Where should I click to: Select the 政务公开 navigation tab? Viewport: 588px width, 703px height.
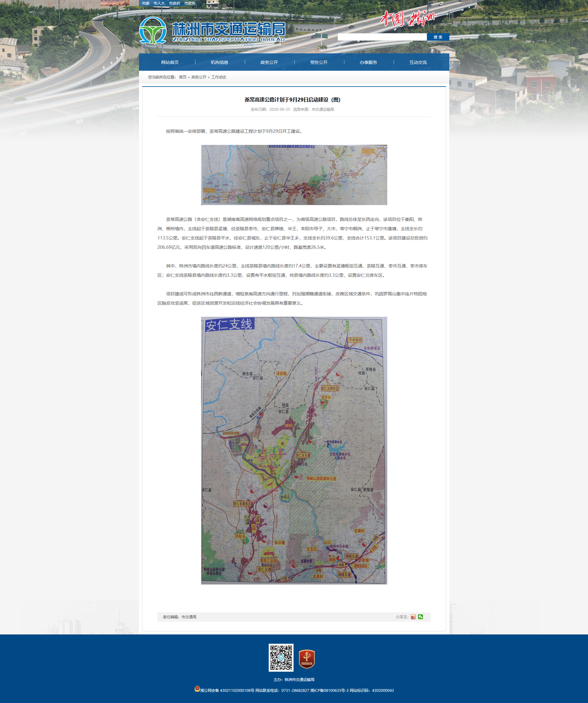click(x=269, y=62)
